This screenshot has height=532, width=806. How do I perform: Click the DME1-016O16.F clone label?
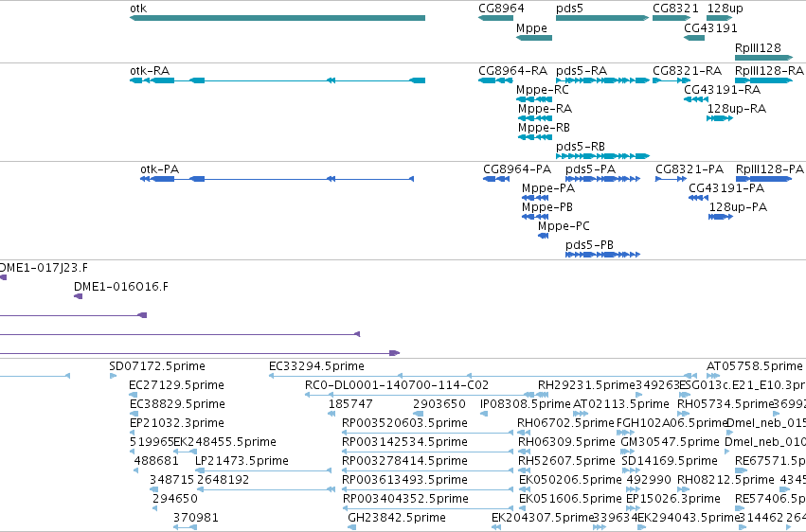[x=121, y=287]
